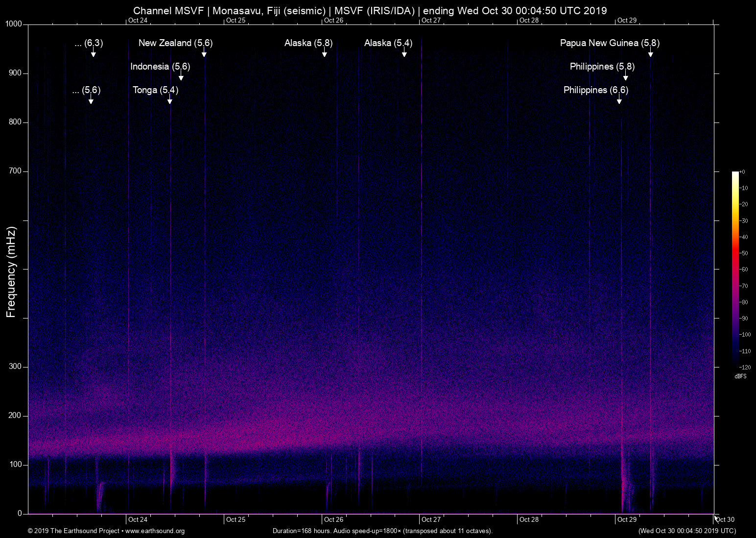
Task: Select the Papua New Guinea (5.8) marker
Action: (610, 43)
